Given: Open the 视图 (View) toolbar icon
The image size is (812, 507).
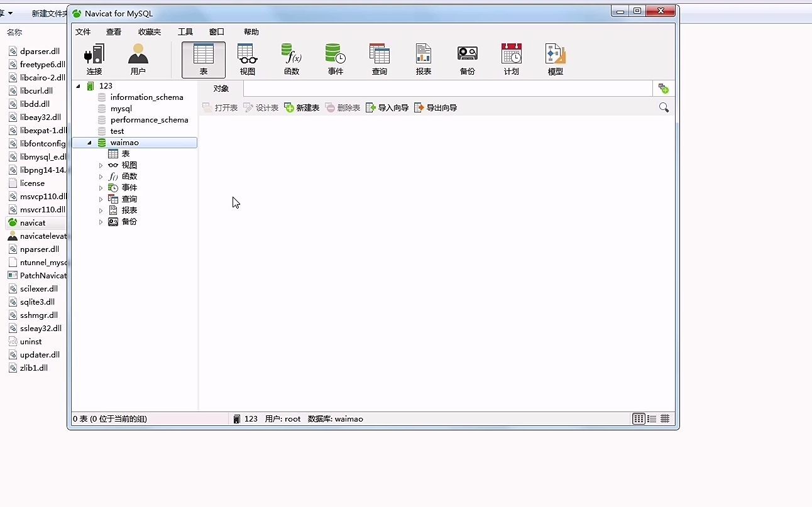Looking at the screenshot, I should [248, 60].
